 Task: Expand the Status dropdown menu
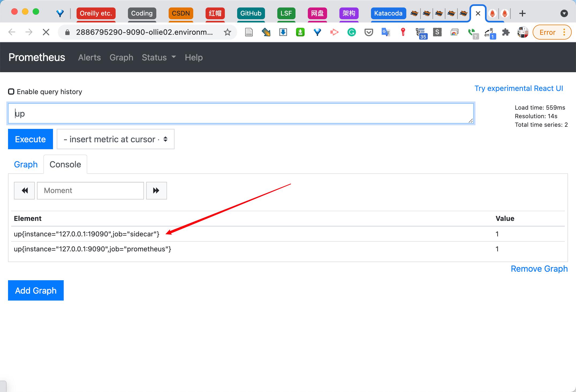[x=159, y=57]
